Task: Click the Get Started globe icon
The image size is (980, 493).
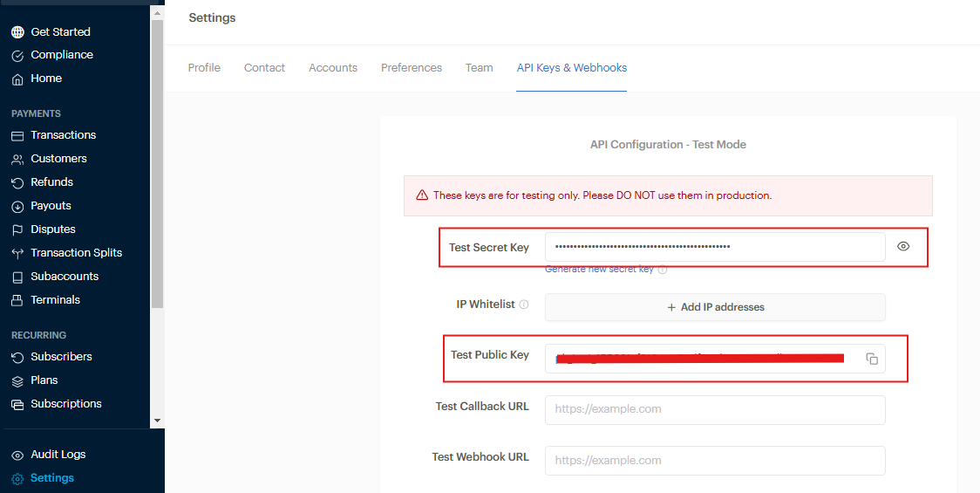Action: (17, 32)
